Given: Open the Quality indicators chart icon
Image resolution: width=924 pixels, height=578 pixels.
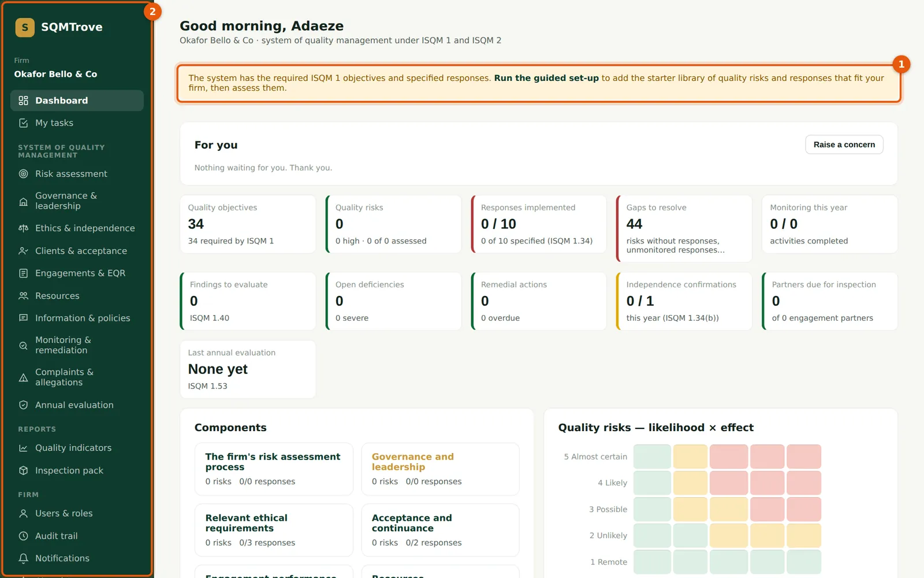Looking at the screenshot, I should click(23, 448).
